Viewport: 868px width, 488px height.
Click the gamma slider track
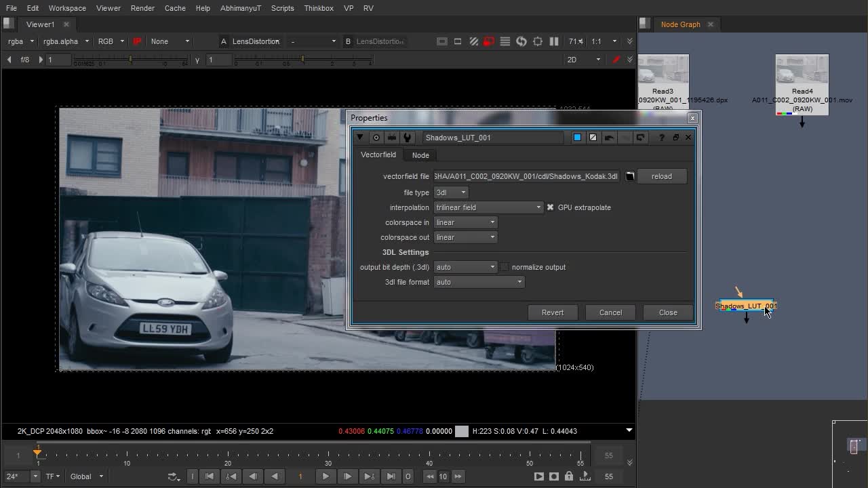click(304, 60)
